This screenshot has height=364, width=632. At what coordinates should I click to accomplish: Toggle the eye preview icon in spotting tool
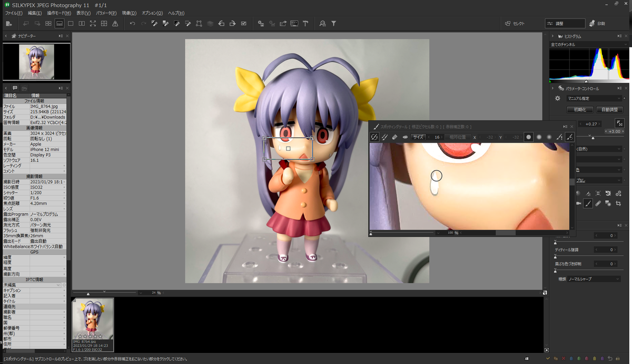(x=405, y=137)
